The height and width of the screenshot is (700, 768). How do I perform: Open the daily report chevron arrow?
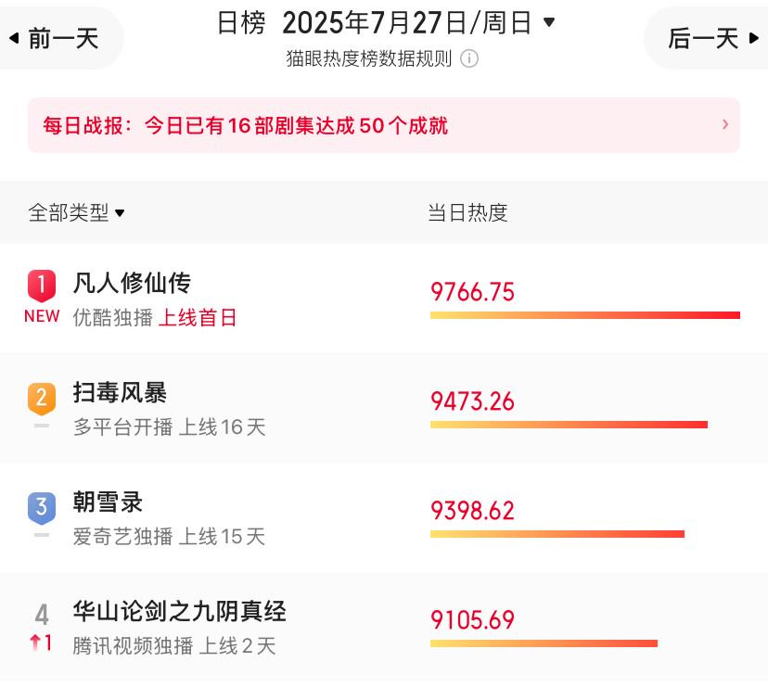click(725, 124)
